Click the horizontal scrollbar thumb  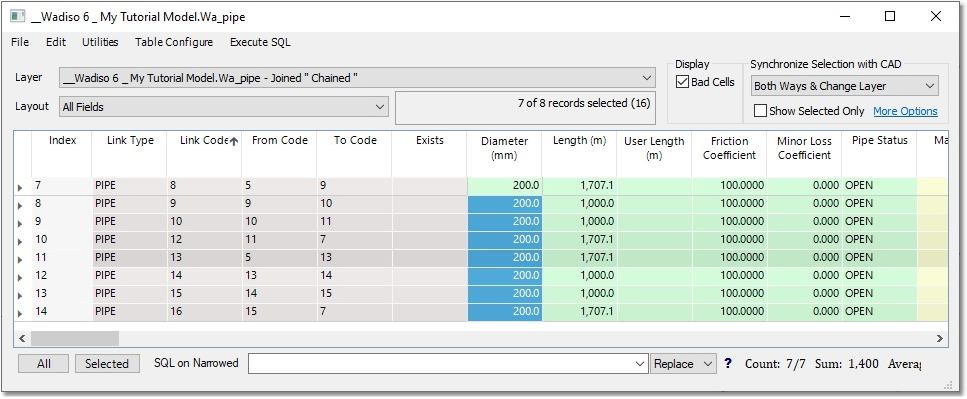point(75,338)
